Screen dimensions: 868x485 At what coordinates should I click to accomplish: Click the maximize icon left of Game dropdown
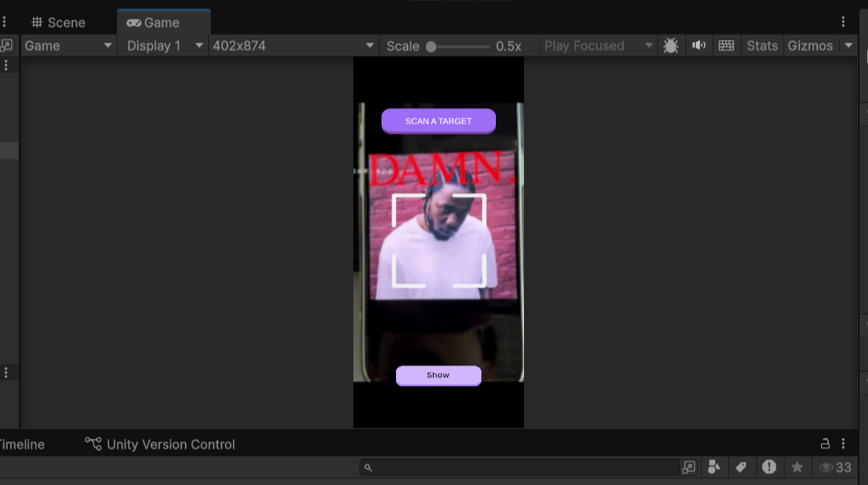click(7, 45)
